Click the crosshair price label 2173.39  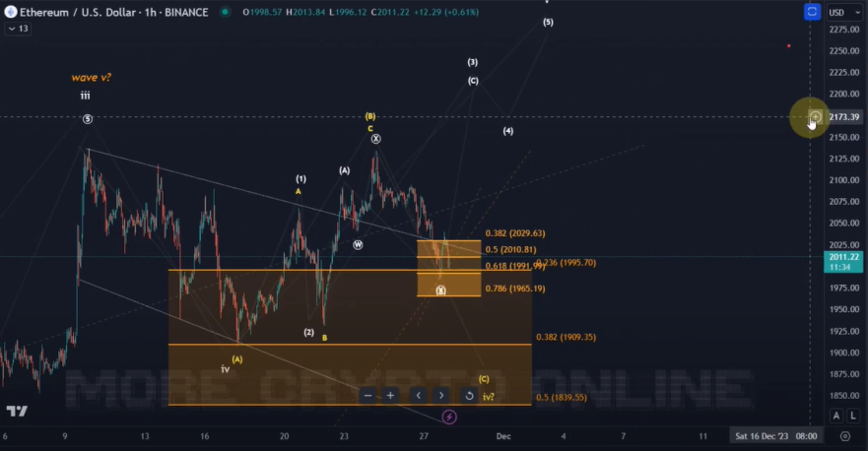(843, 117)
